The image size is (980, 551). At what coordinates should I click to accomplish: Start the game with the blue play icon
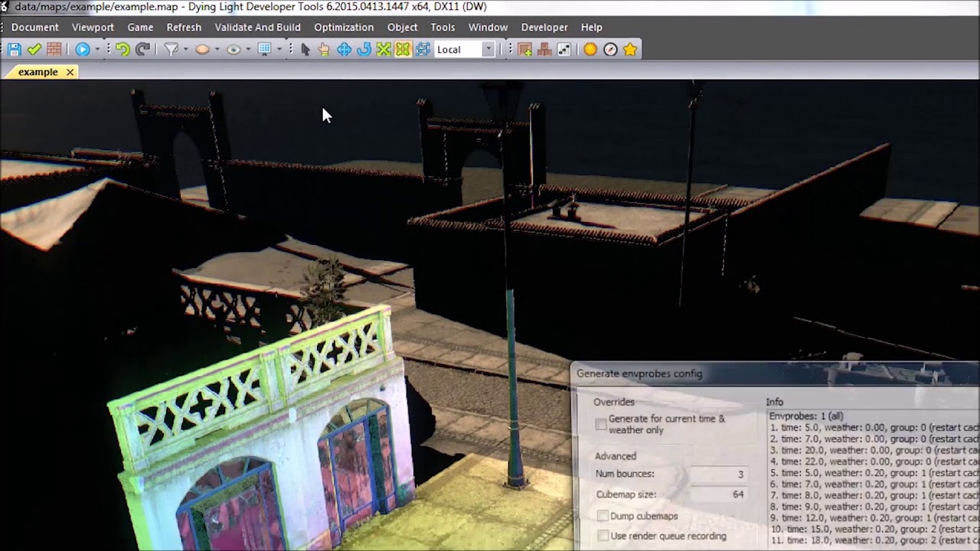pyautogui.click(x=82, y=50)
